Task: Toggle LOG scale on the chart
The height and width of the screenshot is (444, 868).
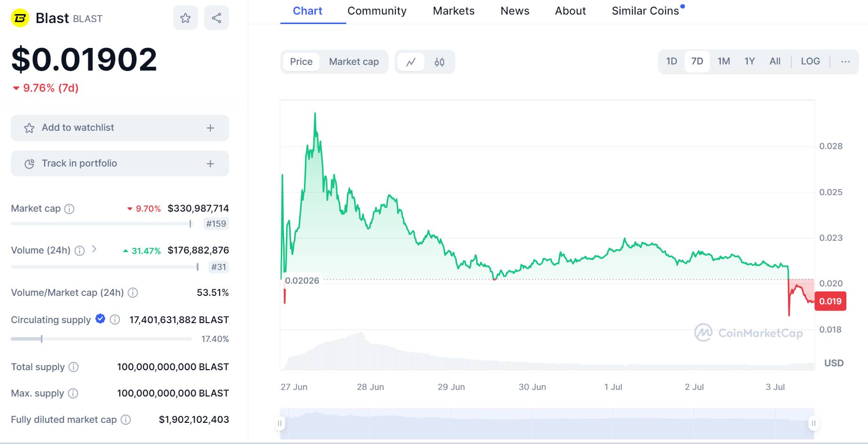Action: (x=810, y=61)
